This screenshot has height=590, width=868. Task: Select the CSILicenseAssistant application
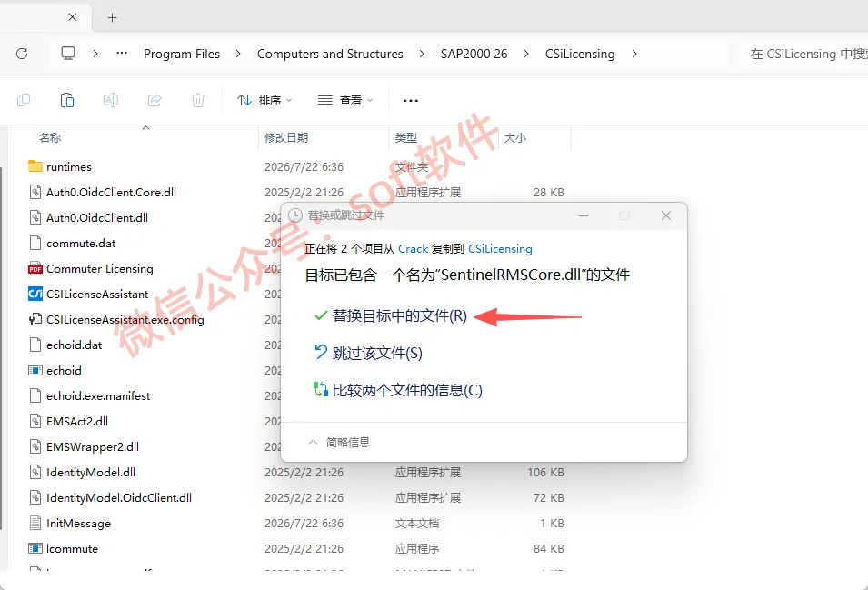(x=97, y=294)
